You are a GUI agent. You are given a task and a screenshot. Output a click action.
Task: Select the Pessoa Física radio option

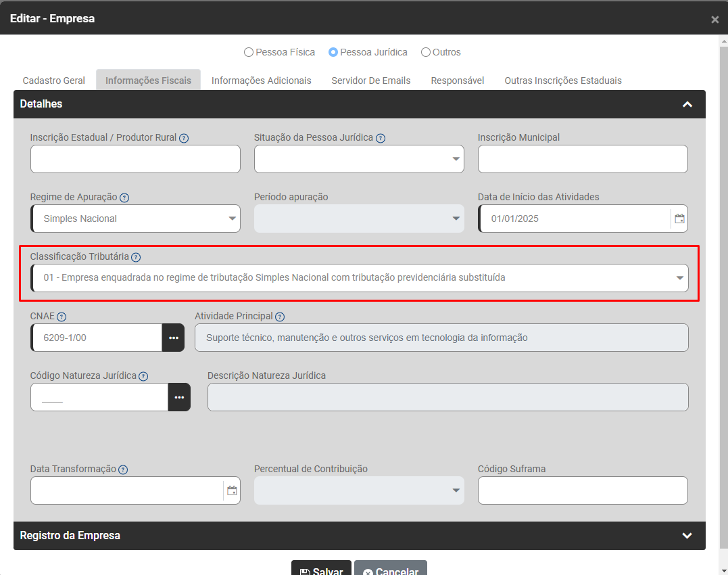pyautogui.click(x=249, y=52)
